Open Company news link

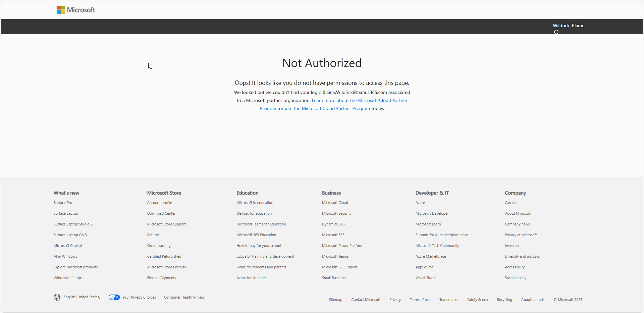click(517, 224)
